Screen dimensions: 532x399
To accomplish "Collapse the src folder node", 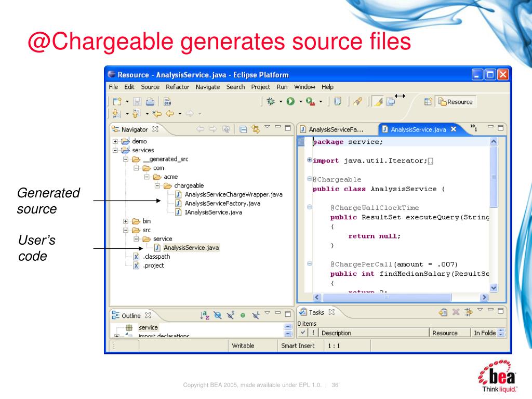I will tap(126, 230).
